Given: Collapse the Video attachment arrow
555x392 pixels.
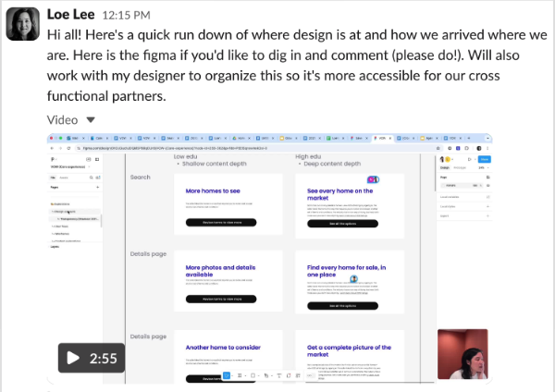Looking at the screenshot, I should pos(91,120).
